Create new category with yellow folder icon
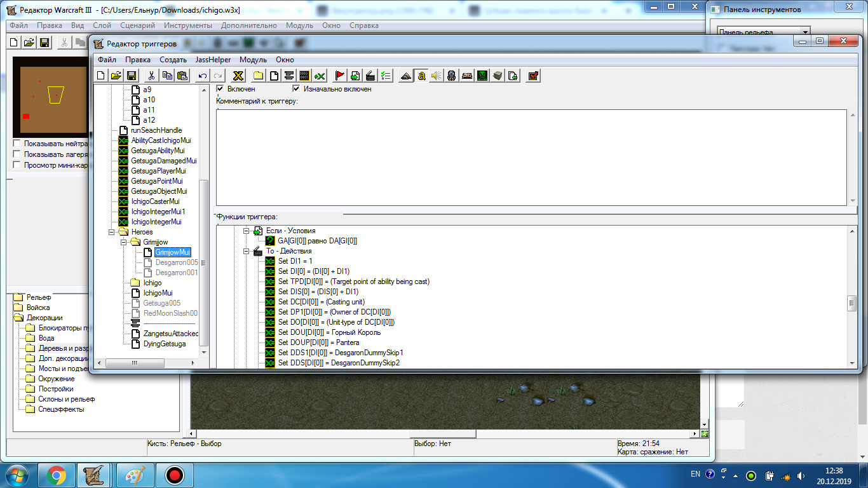This screenshot has height=488, width=868. tap(259, 76)
